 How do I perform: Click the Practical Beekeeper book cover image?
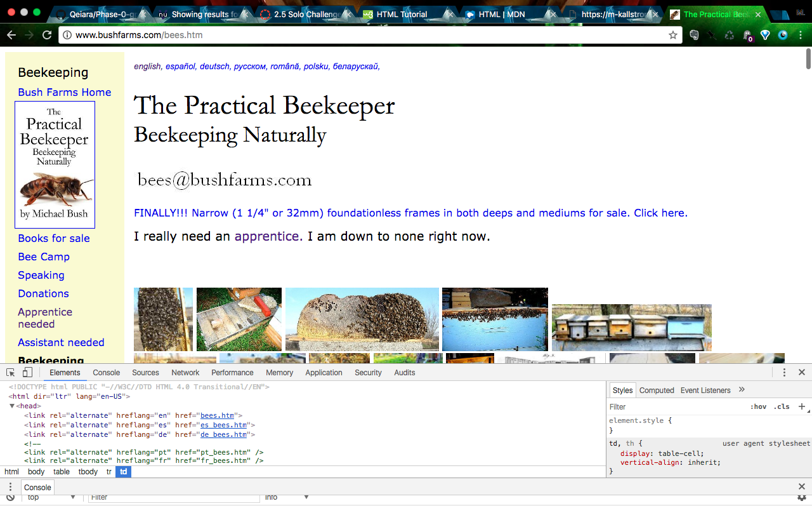tap(55, 164)
